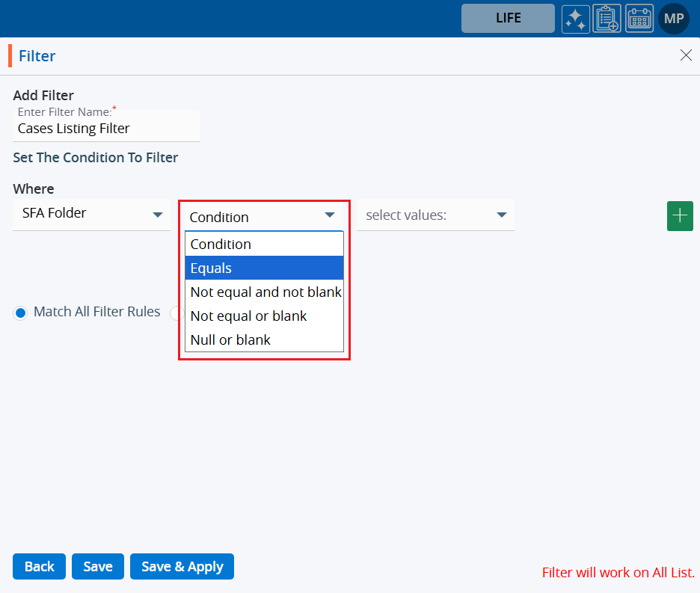Select Match All Filter Rules radio button

21,313
